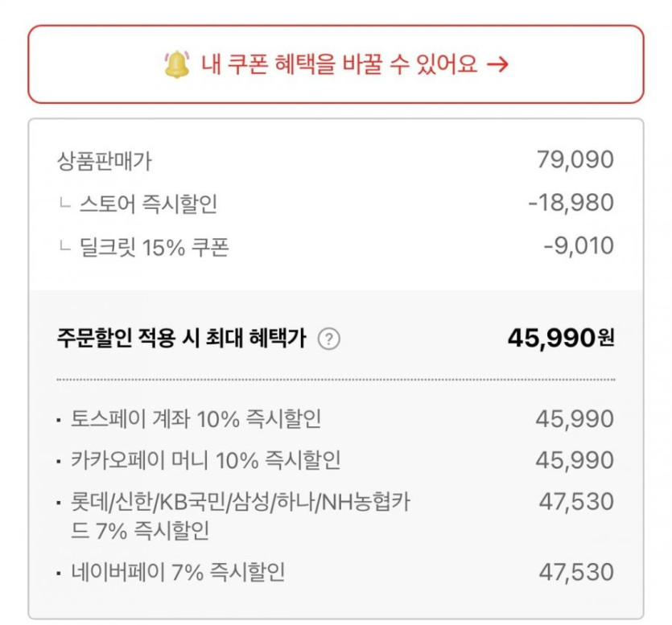Click the 상품판매가 label
The height and width of the screenshot is (625, 672).
105,161
